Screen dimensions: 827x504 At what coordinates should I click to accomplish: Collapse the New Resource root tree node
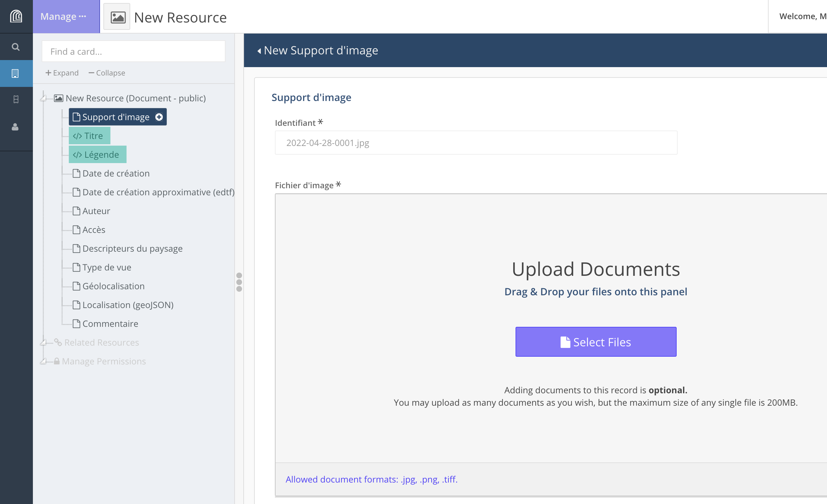(43, 98)
